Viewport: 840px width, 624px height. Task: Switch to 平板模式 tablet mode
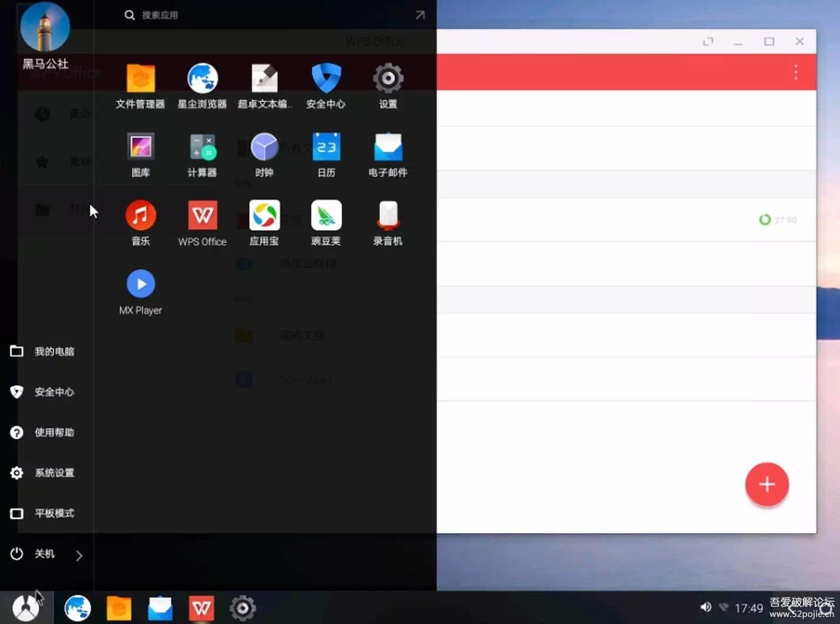[42, 513]
